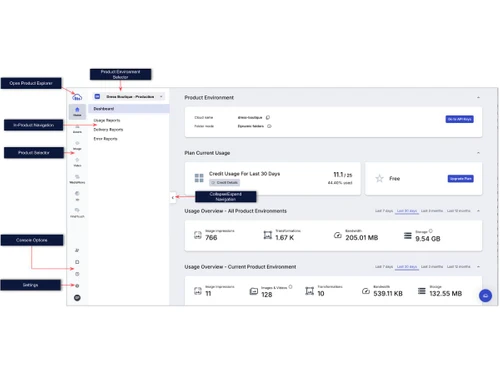Open the Assets product in sidebar
The height and width of the screenshot is (375, 500).
(77, 129)
